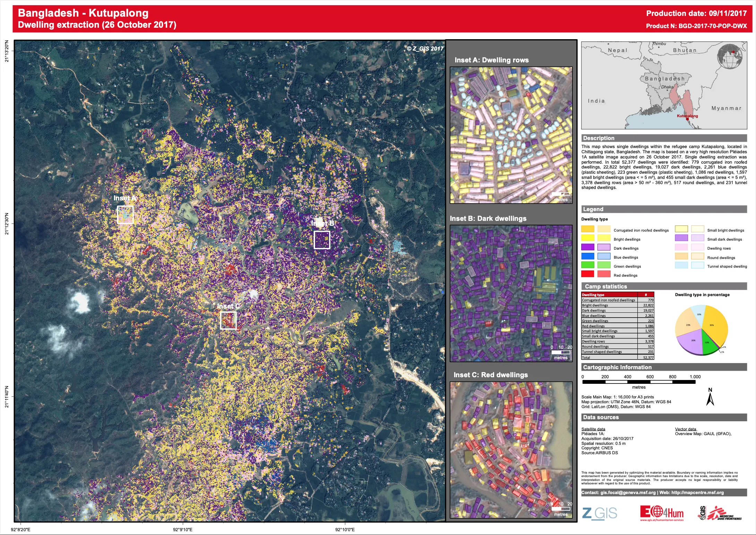756x535 pixels.
Task: Click the Inset A box on main map
Action: pyautogui.click(x=125, y=215)
